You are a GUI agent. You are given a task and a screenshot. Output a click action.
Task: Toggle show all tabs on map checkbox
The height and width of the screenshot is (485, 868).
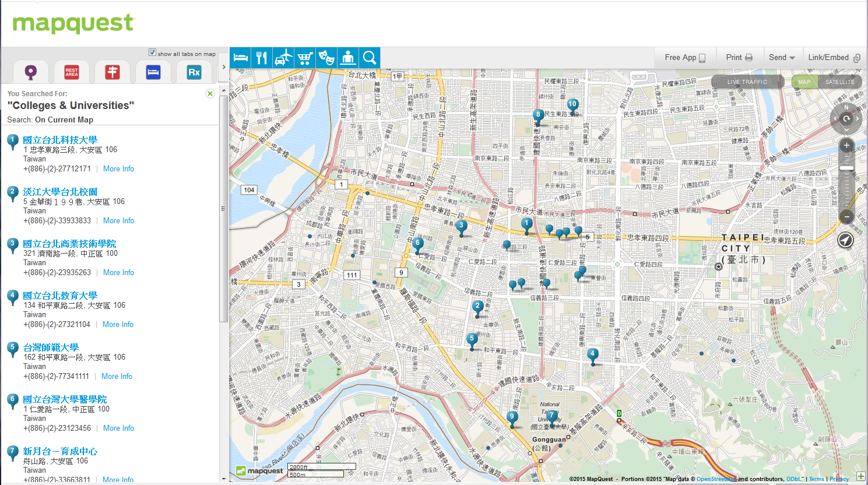click(152, 52)
